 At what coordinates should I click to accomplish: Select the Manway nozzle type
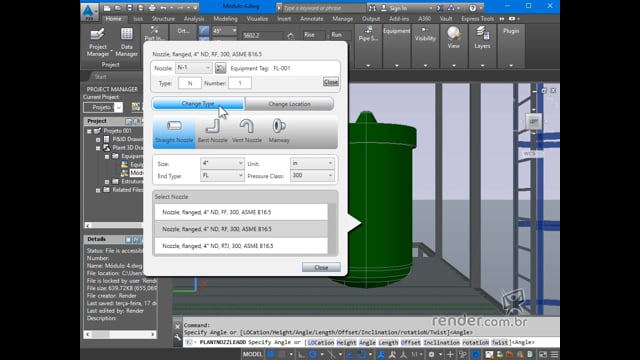click(x=279, y=132)
